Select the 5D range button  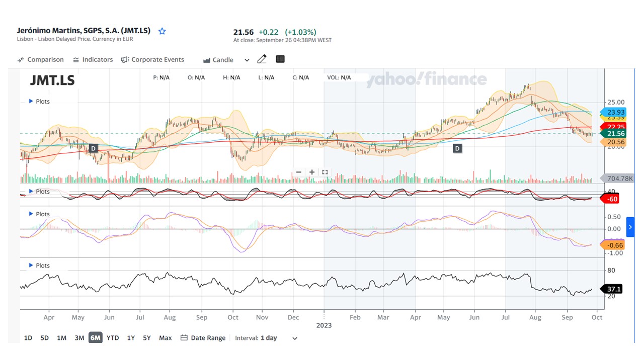(44, 338)
